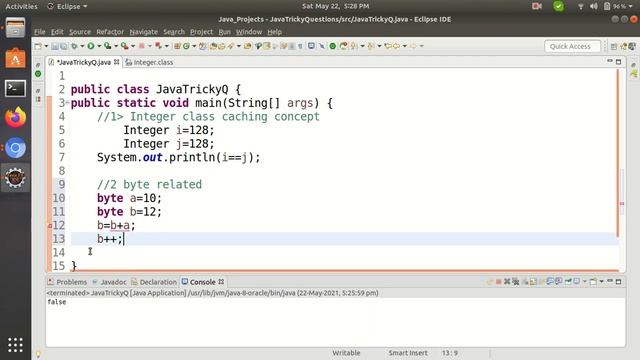640x360 pixels.
Task: Open Ubuntu Software from dock
Action: (15, 58)
